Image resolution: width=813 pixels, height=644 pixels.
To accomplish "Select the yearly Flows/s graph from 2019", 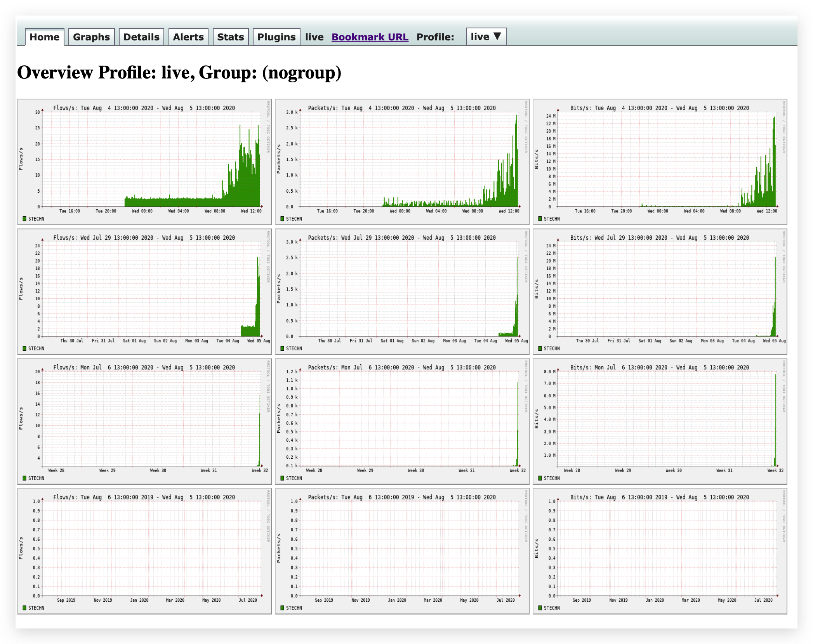I will pyautogui.click(x=144, y=551).
